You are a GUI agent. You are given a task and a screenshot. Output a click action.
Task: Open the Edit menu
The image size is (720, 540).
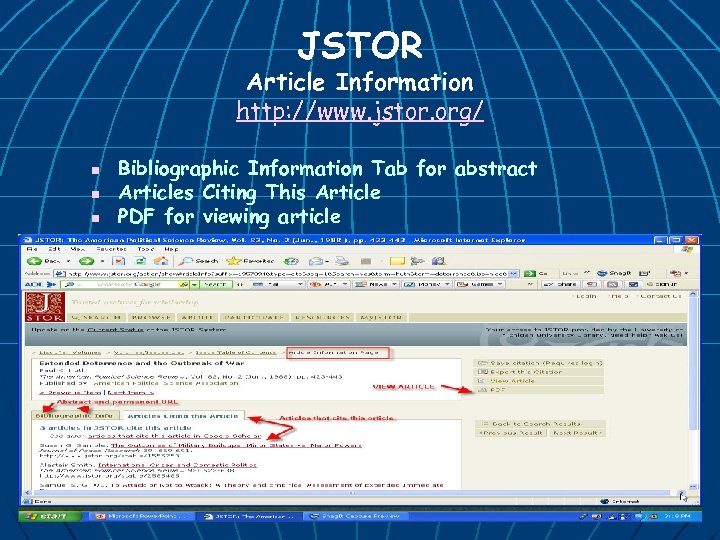[x=55, y=249]
